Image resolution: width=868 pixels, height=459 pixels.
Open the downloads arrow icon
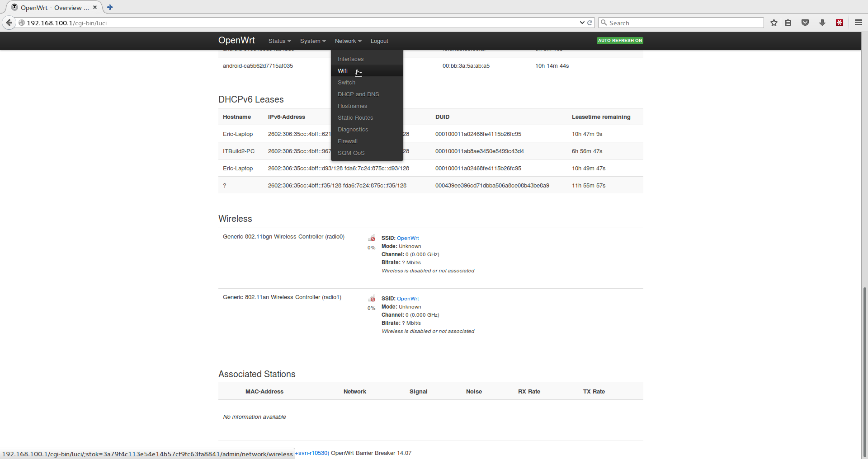[x=822, y=23]
